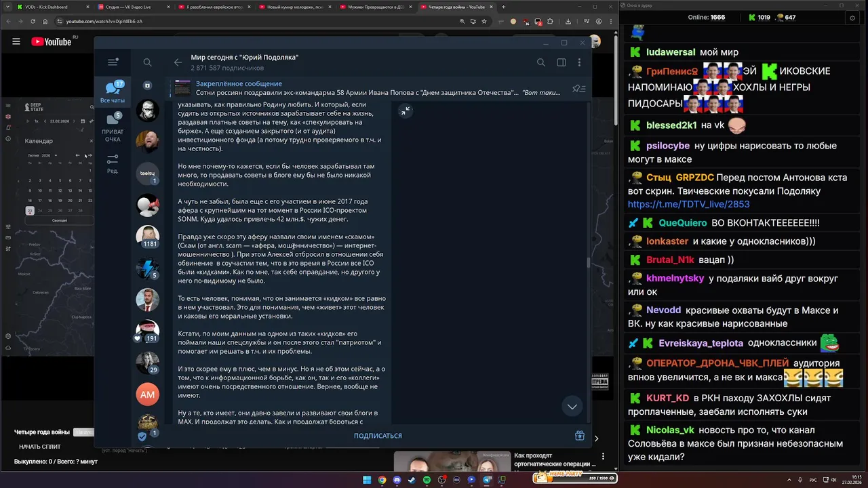Open Discord from the taskbar
The image size is (868, 488).
pos(397,480)
